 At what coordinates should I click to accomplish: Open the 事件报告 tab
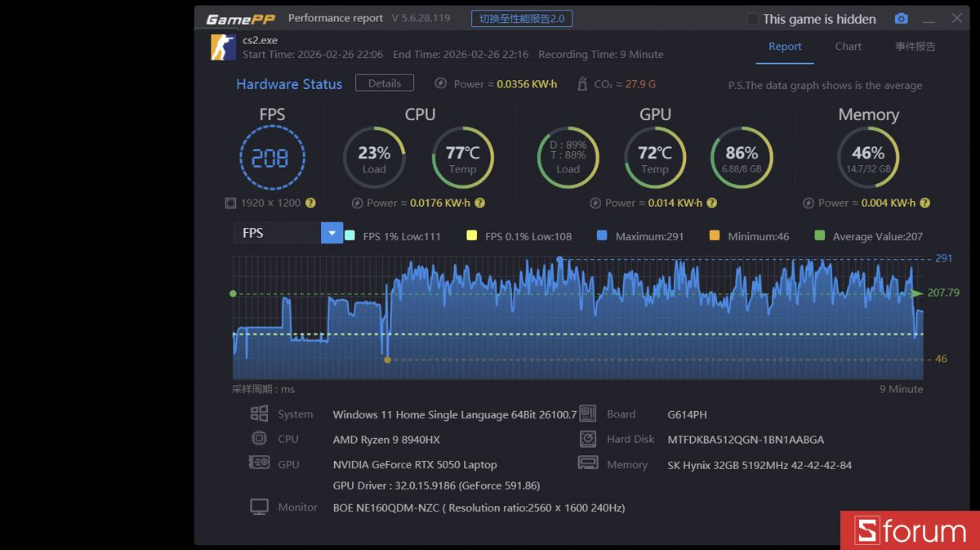pos(915,47)
